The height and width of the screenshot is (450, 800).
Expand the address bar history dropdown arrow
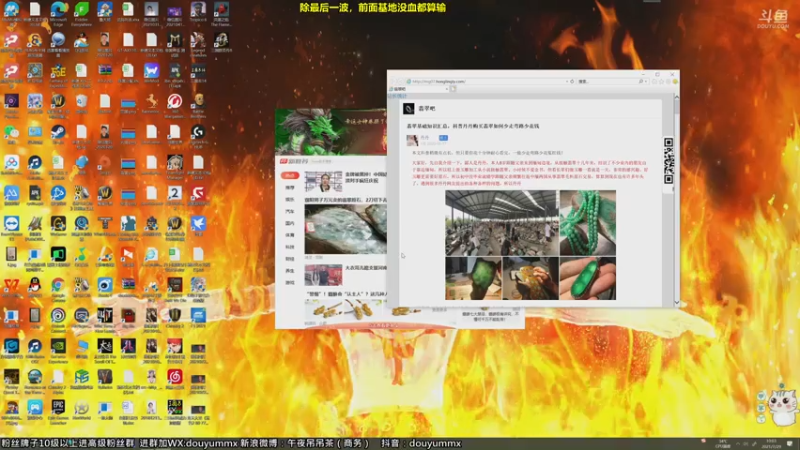pos(567,81)
